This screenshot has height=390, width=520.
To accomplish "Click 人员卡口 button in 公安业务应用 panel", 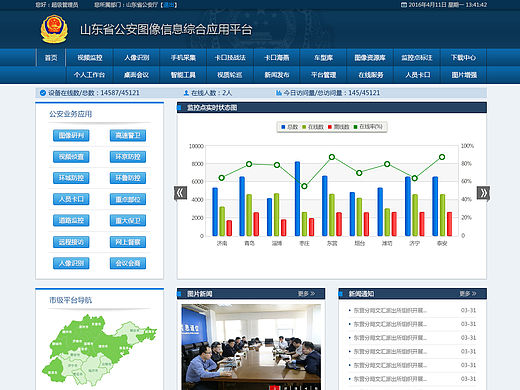I will pos(71,199).
